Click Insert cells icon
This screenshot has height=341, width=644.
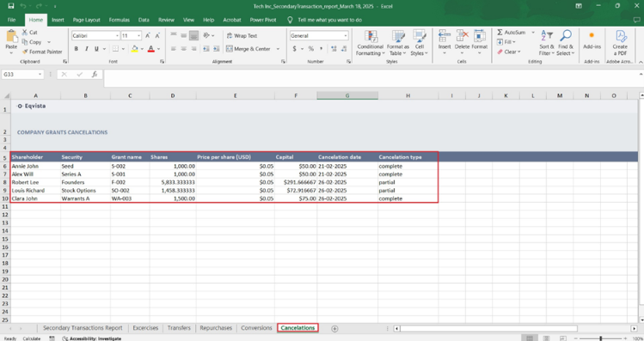(445, 36)
